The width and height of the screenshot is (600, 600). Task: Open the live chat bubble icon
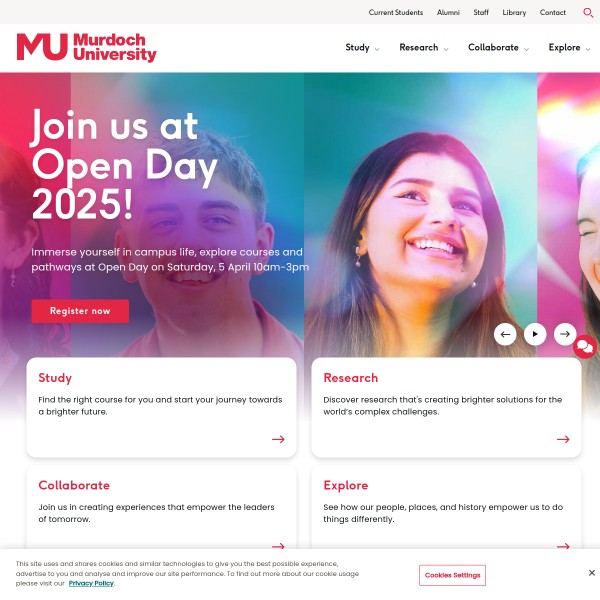click(585, 347)
